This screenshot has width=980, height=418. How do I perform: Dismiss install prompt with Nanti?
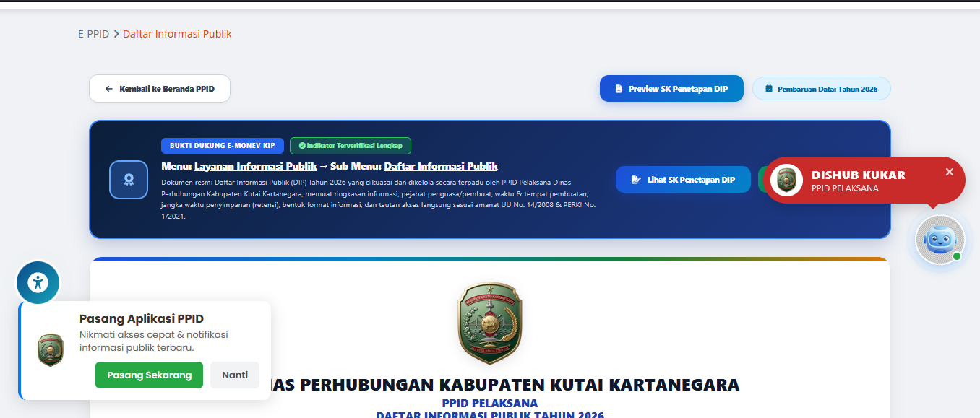[235, 375]
